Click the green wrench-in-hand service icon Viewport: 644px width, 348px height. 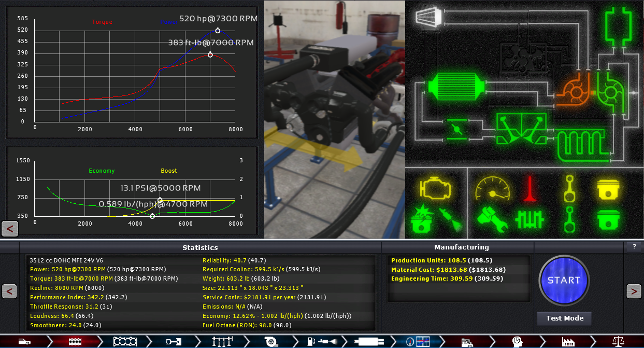(x=491, y=219)
